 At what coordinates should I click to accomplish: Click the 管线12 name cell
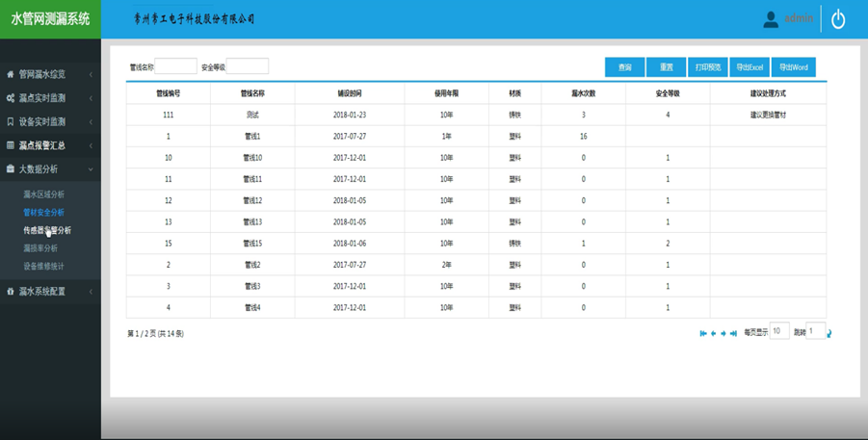point(252,200)
